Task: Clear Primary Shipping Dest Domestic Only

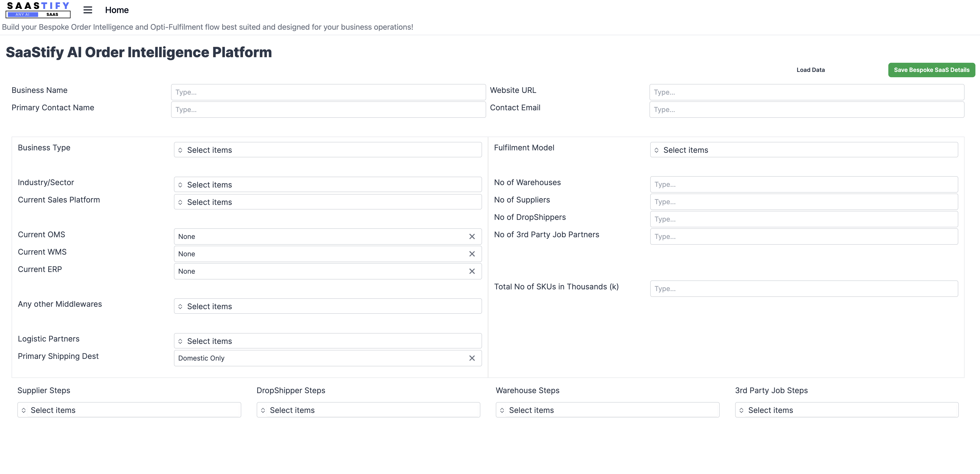Action: 472,358
